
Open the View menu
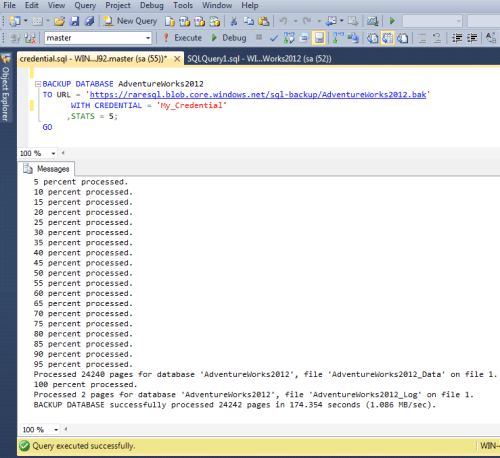tap(56, 5)
